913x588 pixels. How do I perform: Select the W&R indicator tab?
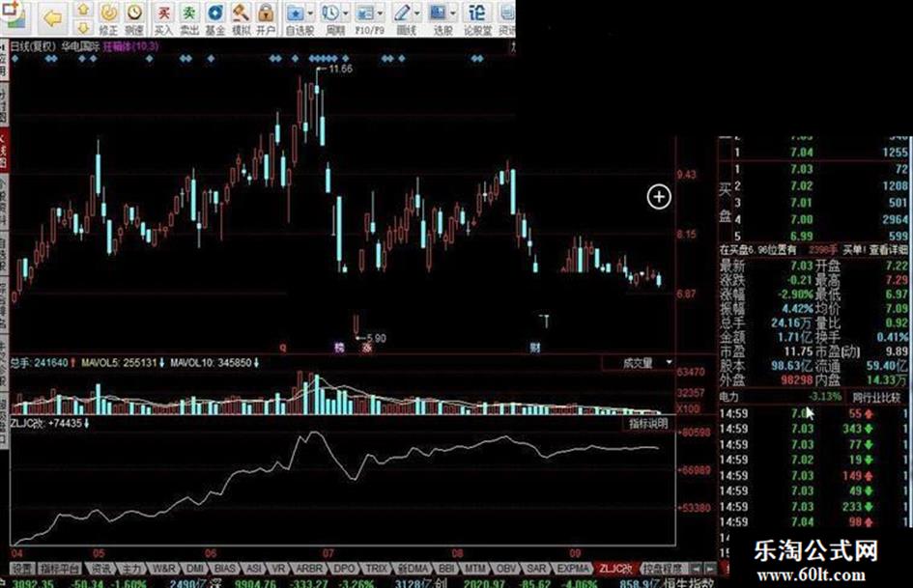pos(163,568)
